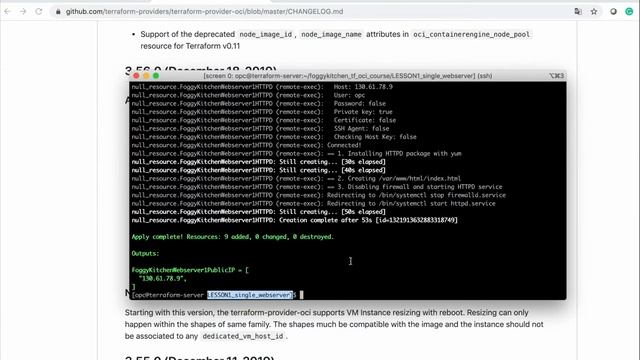Viewport: 640px width, 360px height.
Task: Minimize the terminal with the yellow button
Action: coord(146,76)
